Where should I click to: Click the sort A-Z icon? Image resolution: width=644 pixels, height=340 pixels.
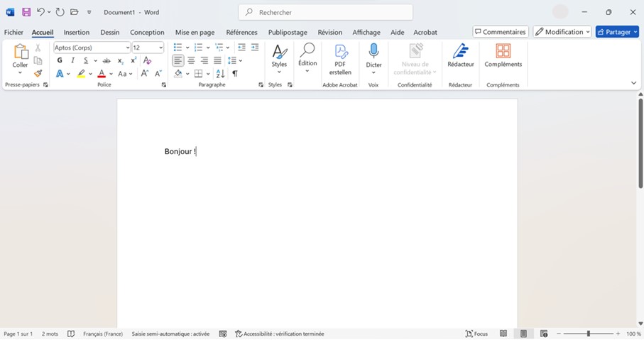pyautogui.click(x=220, y=74)
